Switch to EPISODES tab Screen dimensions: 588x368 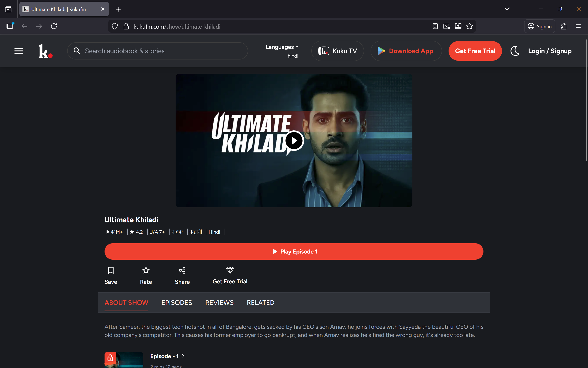(x=177, y=303)
